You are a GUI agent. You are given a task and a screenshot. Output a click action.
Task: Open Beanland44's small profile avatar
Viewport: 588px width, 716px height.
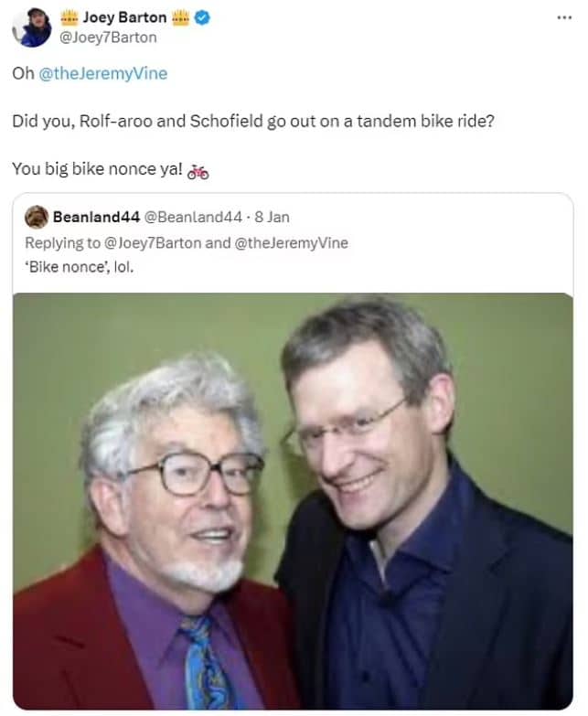(x=37, y=217)
